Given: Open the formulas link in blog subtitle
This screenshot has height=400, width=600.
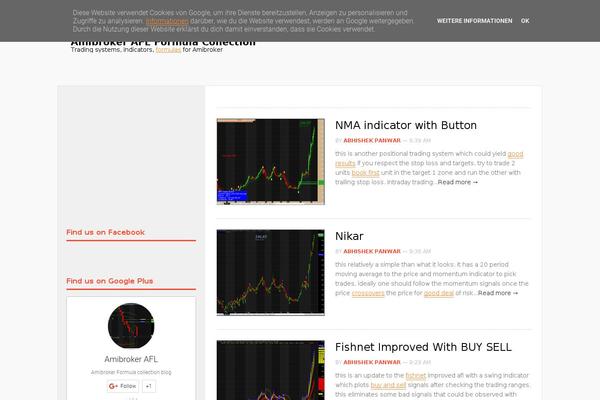Looking at the screenshot, I should tap(168, 50).
